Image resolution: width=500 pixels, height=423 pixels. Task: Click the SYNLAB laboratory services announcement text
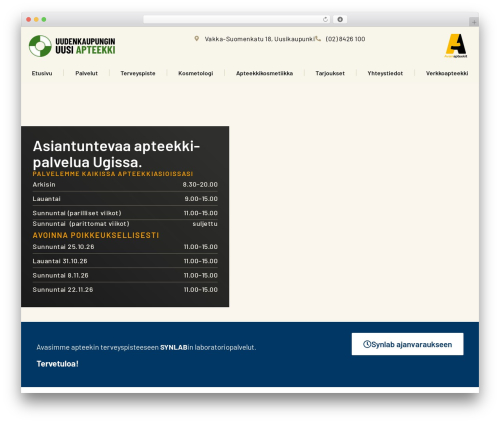[146, 347]
